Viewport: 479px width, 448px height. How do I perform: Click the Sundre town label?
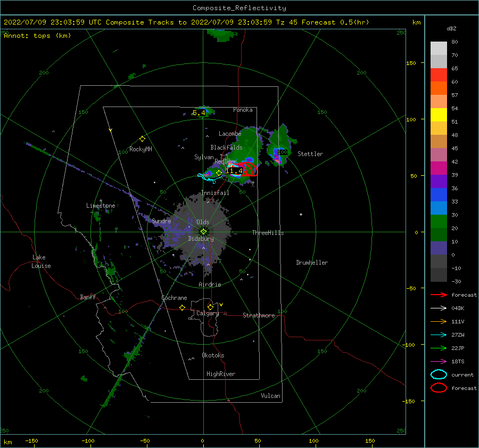pos(162,221)
